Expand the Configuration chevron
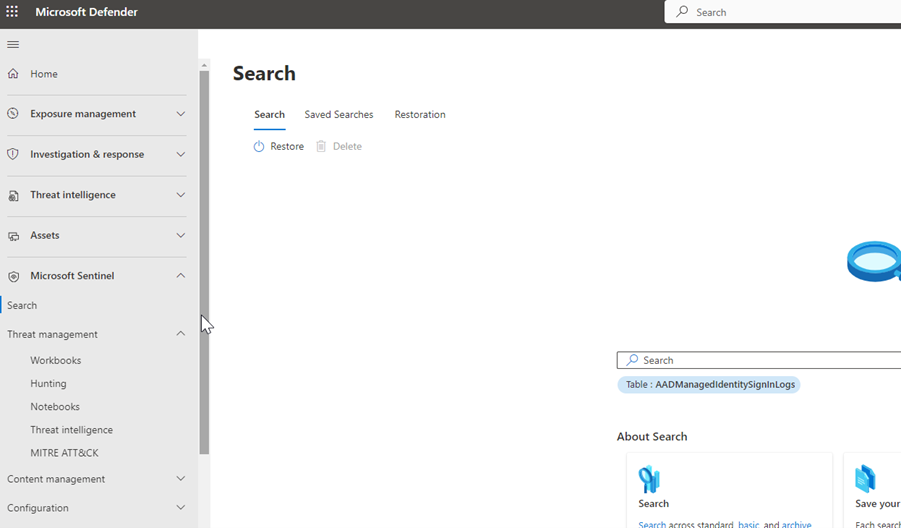 tap(180, 507)
